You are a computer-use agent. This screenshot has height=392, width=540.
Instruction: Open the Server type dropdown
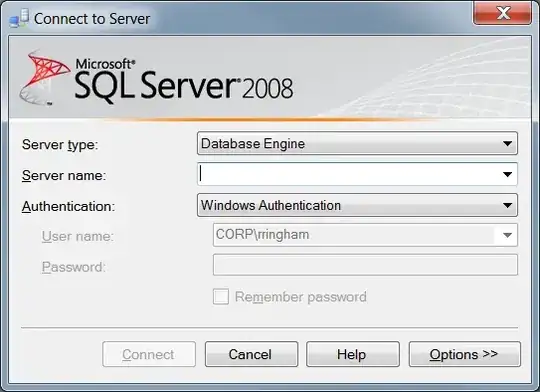click(x=357, y=143)
